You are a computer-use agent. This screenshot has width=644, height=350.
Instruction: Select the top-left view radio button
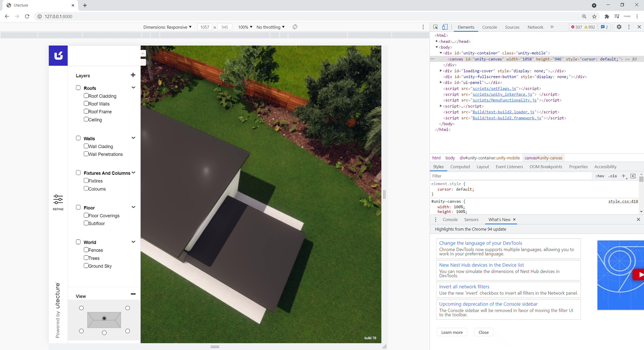(81, 308)
